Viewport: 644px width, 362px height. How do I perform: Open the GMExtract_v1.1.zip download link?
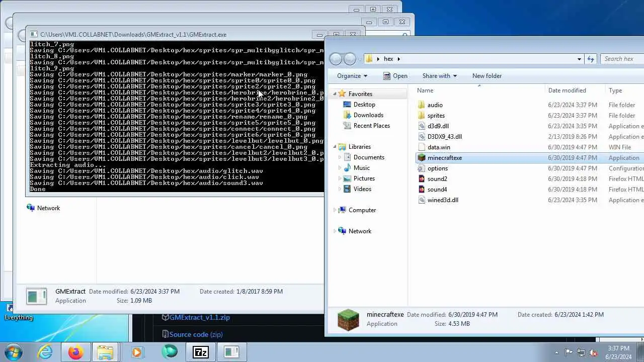[x=199, y=317]
